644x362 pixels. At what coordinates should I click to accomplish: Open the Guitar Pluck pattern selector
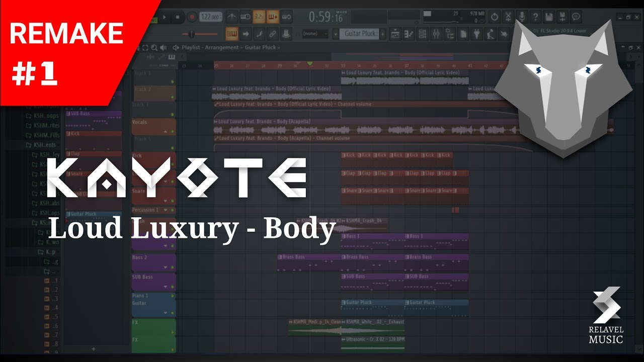tap(359, 34)
